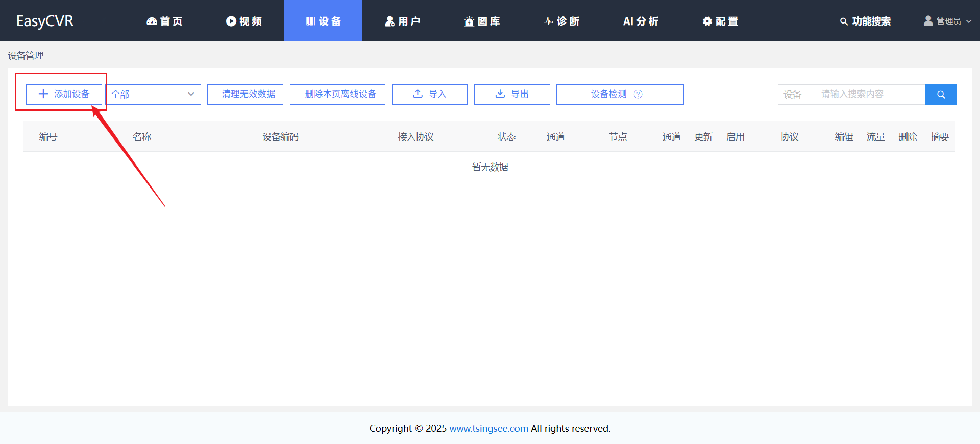Screen dimensions: 980x444
Task: Click the 流量 column header
Action: [876, 136]
